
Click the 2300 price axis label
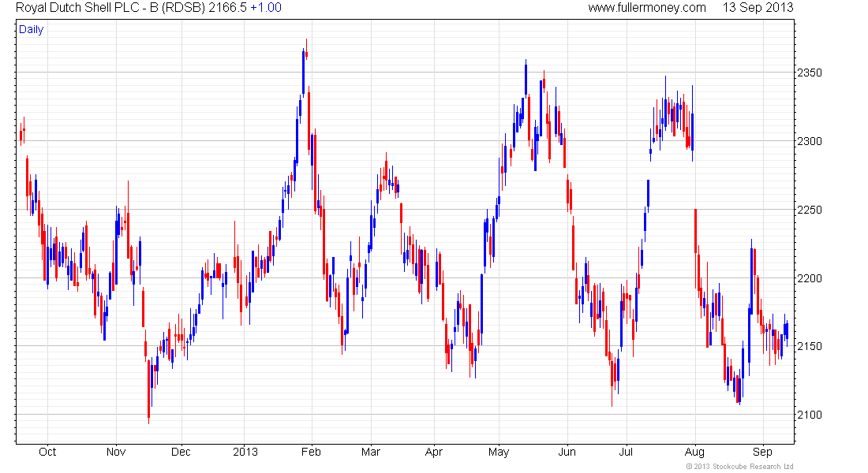810,142
